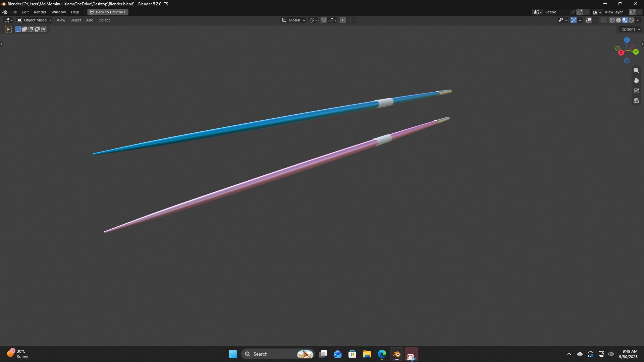Screen dimensions: 644x362
Task: Toggle Show Overlays button
Action: tap(588, 20)
